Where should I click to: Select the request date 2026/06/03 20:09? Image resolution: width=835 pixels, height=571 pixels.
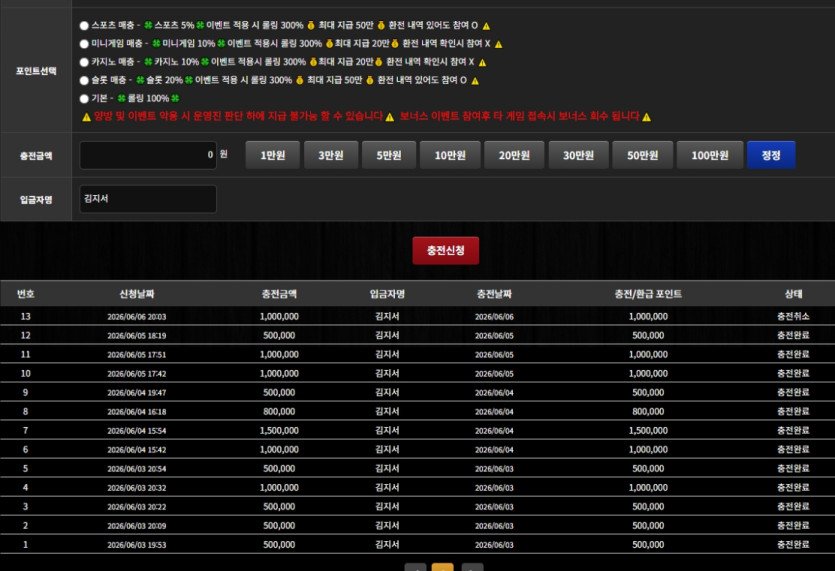[x=137, y=526]
